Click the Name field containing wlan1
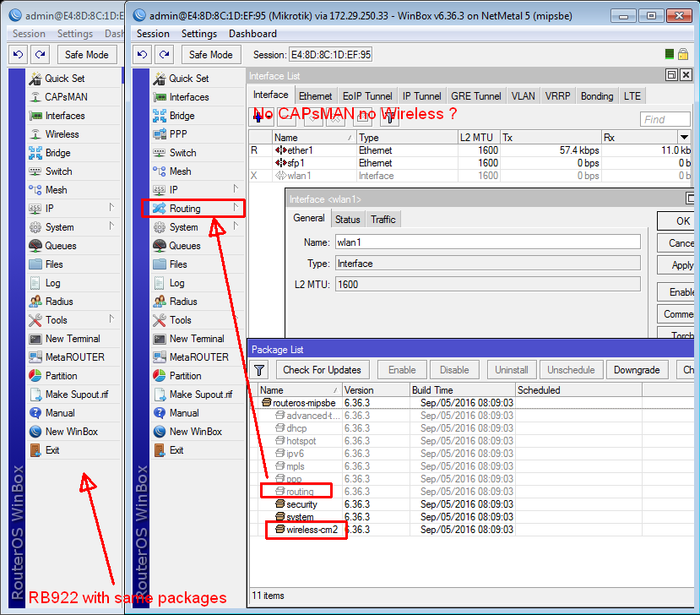 tap(487, 242)
